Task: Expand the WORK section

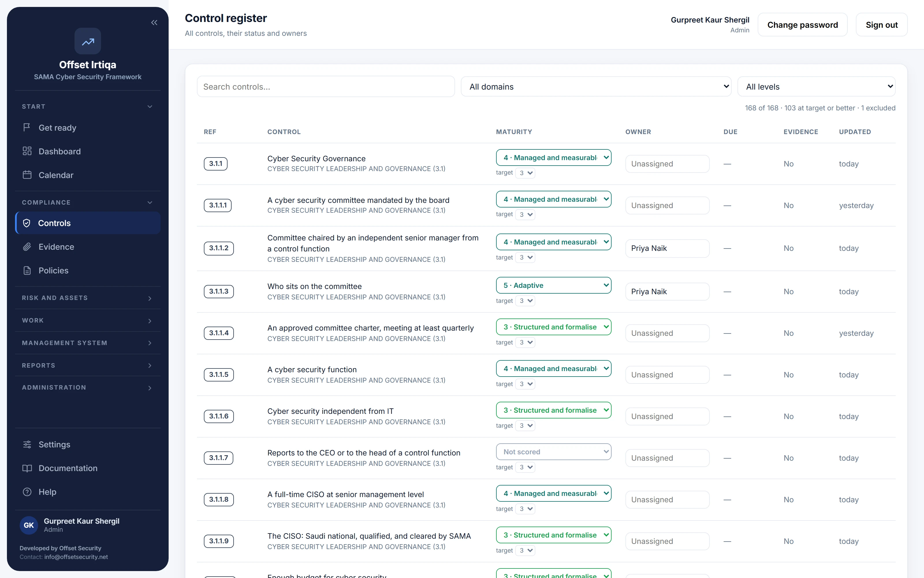Action: [x=88, y=320]
